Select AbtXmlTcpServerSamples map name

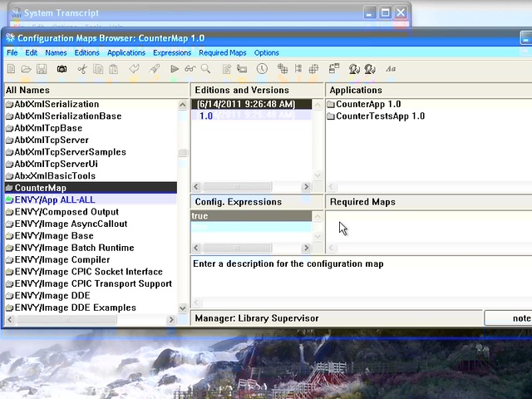point(91,152)
